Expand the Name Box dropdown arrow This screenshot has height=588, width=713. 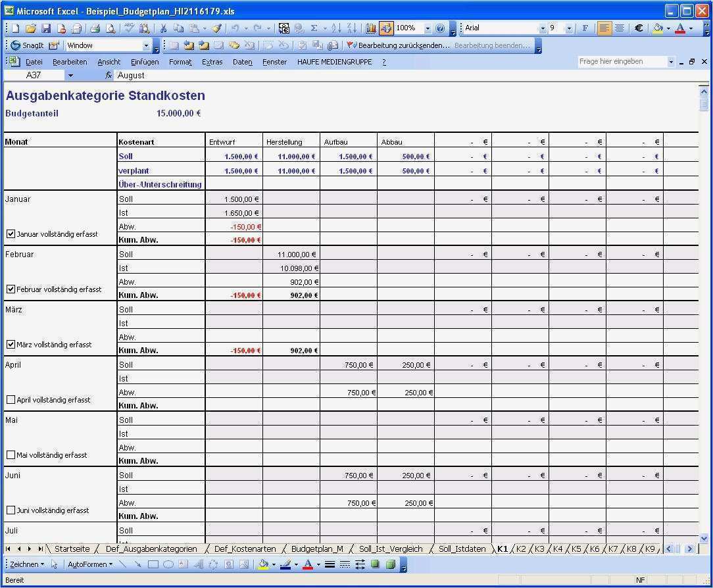tap(70, 76)
